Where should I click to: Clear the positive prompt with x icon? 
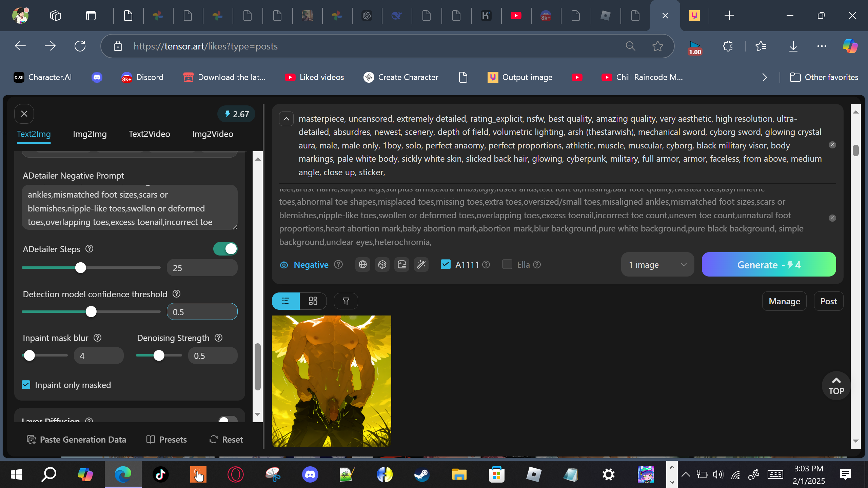click(832, 145)
